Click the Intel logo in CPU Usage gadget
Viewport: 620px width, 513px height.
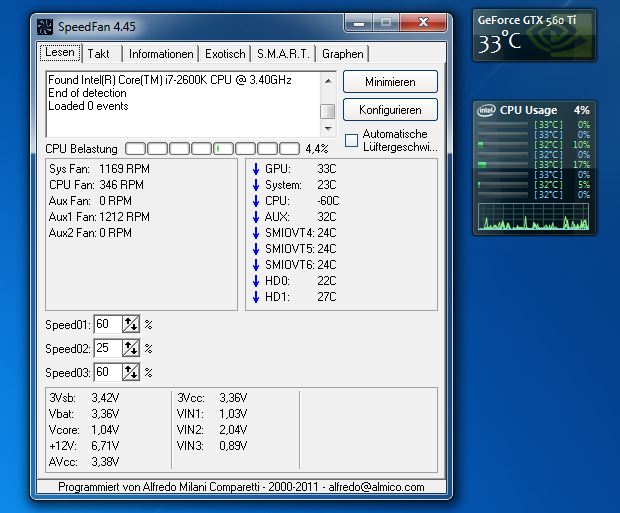click(x=486, y=110)
